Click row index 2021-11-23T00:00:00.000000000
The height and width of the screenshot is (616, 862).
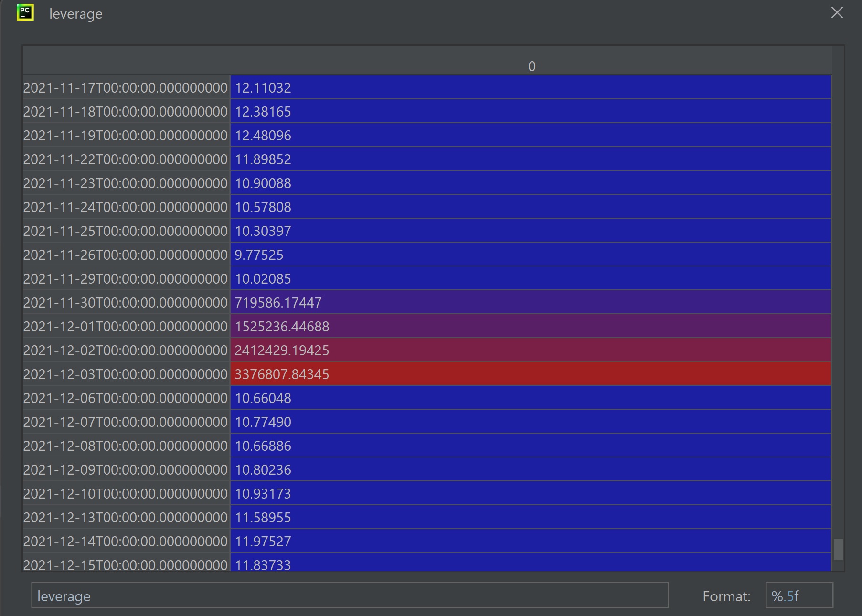coord(126,183)
